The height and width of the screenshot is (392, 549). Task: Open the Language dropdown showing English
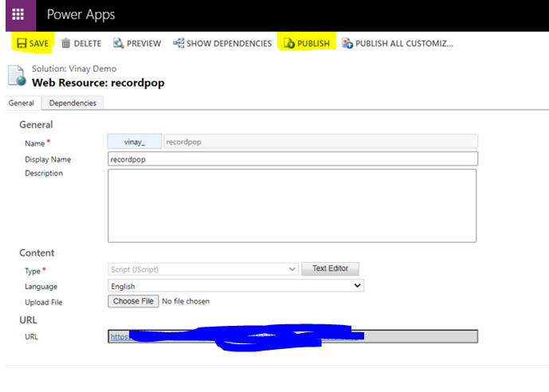[x=236, y=285]
